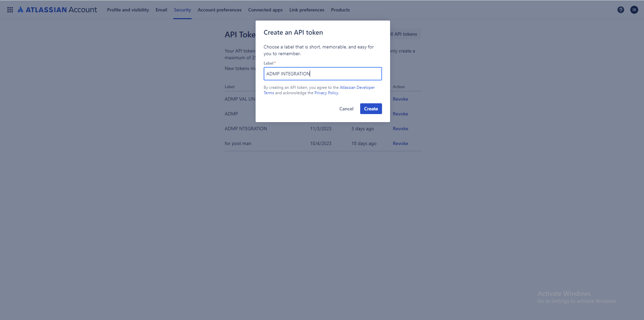Revoke the ADMP NTEGRATION token
This screenshot has width=644, height=320.
(400, 129)
